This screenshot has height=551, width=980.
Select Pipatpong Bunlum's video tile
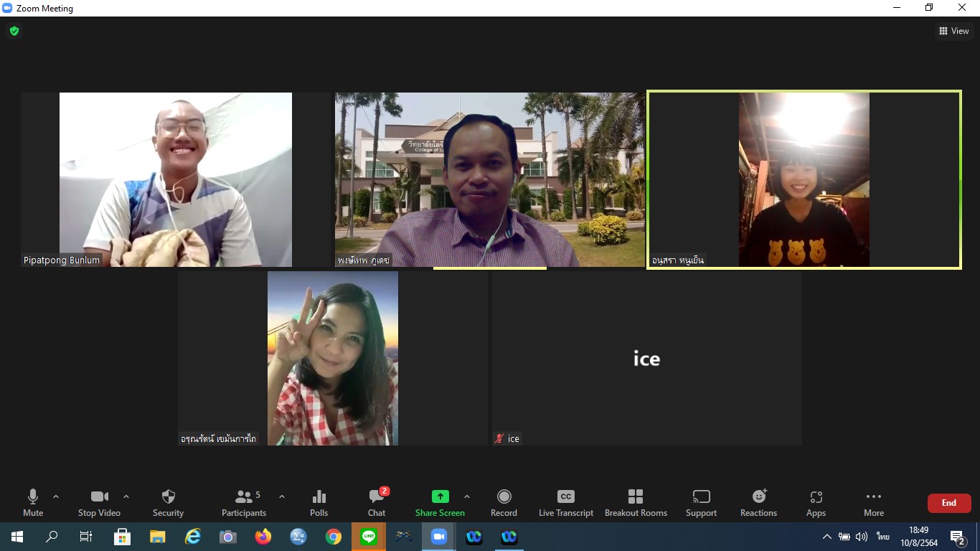175,179
